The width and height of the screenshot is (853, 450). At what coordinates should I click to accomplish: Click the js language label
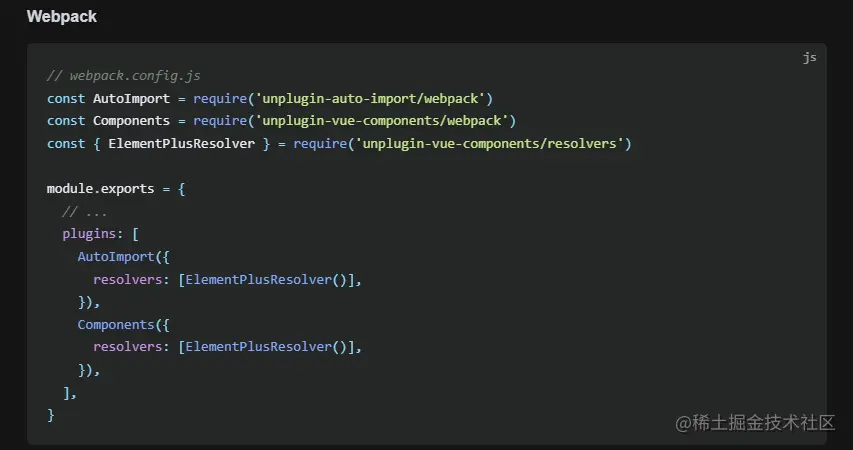tap(809, 57)
